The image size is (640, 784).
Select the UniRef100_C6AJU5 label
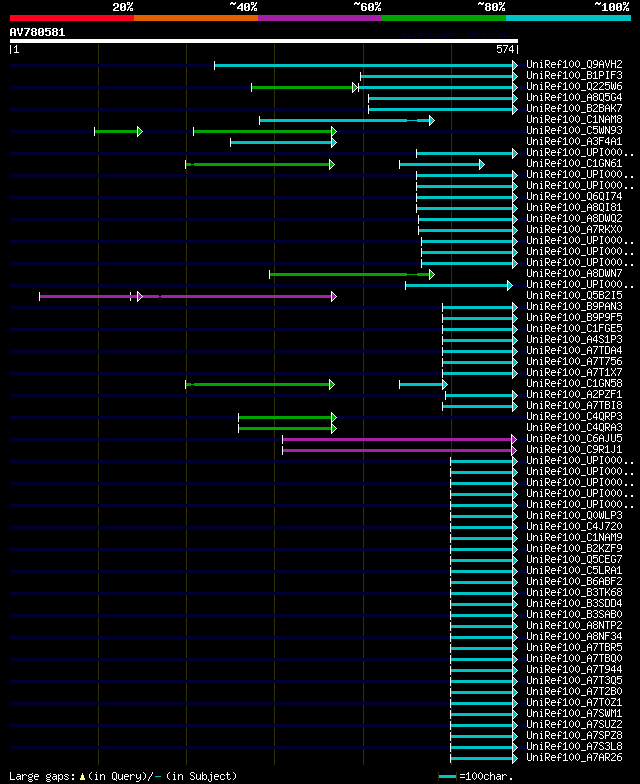(574, 438)
